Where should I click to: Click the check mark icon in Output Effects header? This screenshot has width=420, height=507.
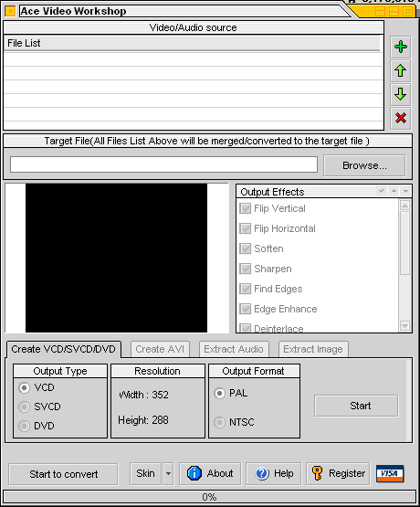click(x=382, y=191)
